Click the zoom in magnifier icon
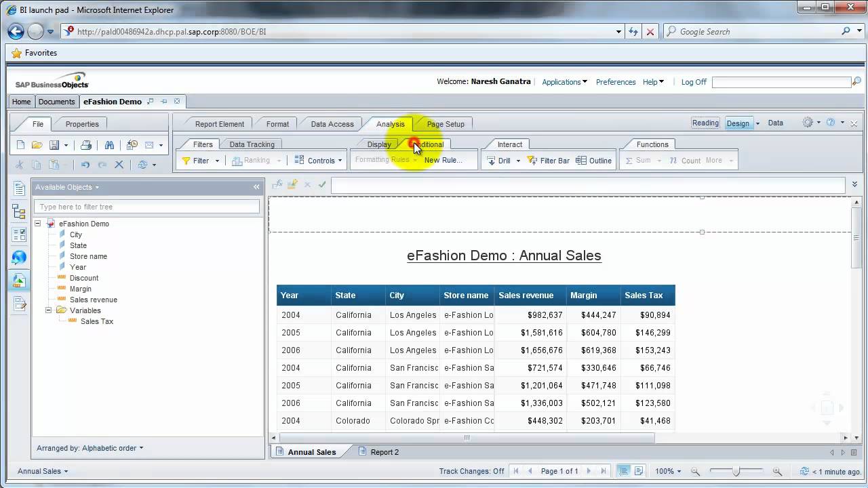The height and width of the screenshot is (488, 868). pyautogui.click(x=777, y=471)
